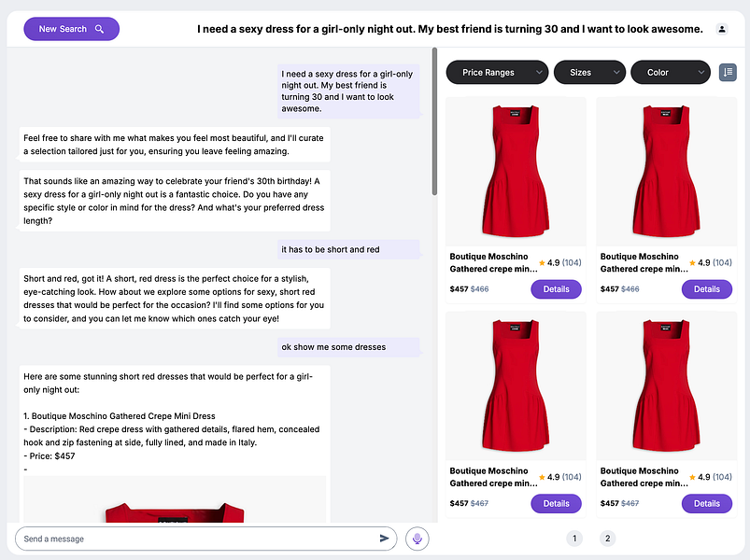Select the bottom-left red dress image
This screenshot has width=750, height=560.
pos(516,386)
